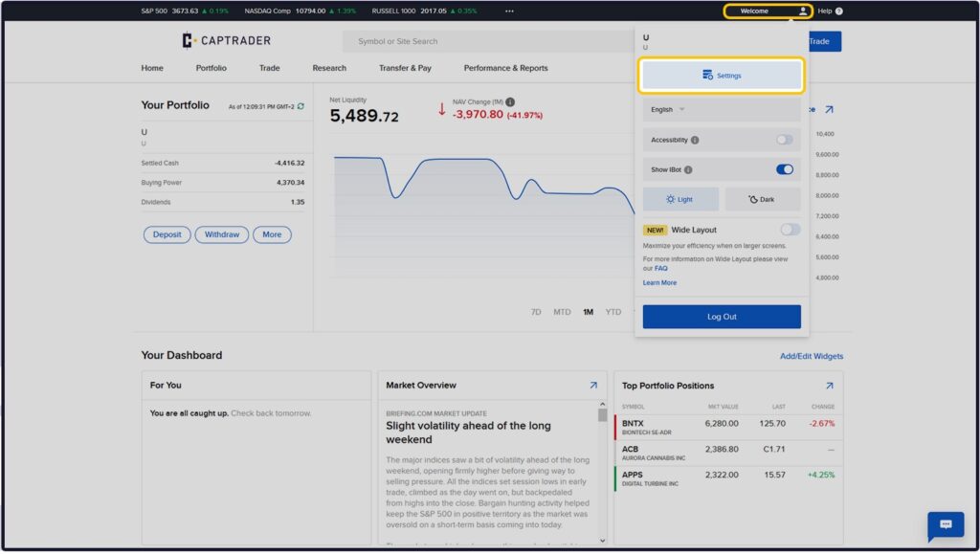Select the Dark theme

[763, 199]
